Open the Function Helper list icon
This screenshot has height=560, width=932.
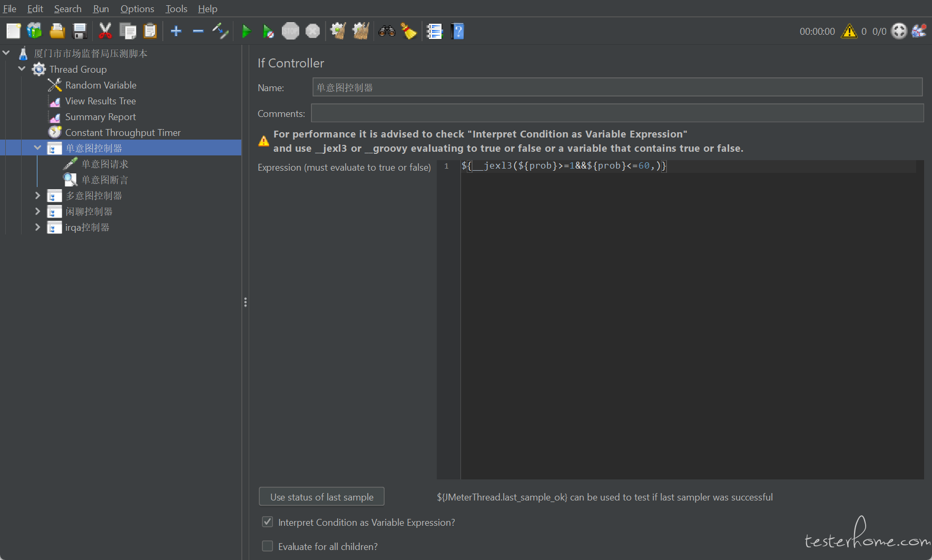coord(434,32)
